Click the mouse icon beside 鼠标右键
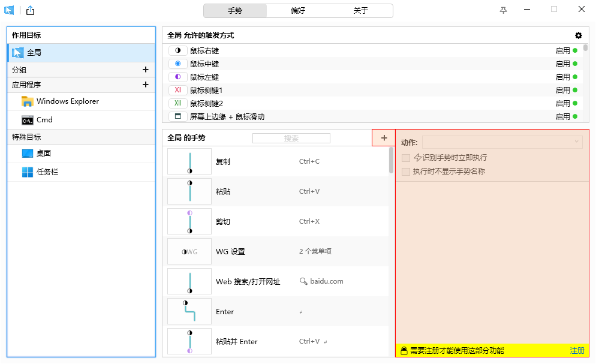The width and height of the screenshot is (596, 364). point(177,50)
